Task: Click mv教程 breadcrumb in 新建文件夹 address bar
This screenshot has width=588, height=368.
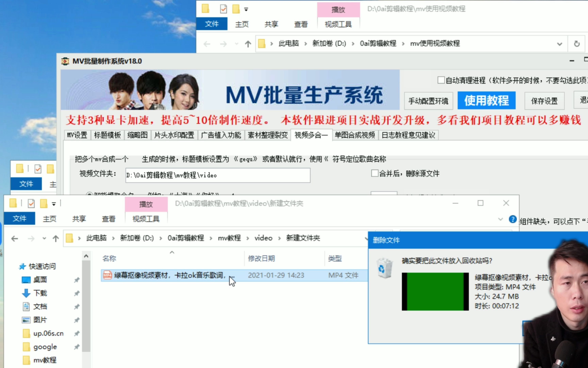Action: [x=229, y=238]
